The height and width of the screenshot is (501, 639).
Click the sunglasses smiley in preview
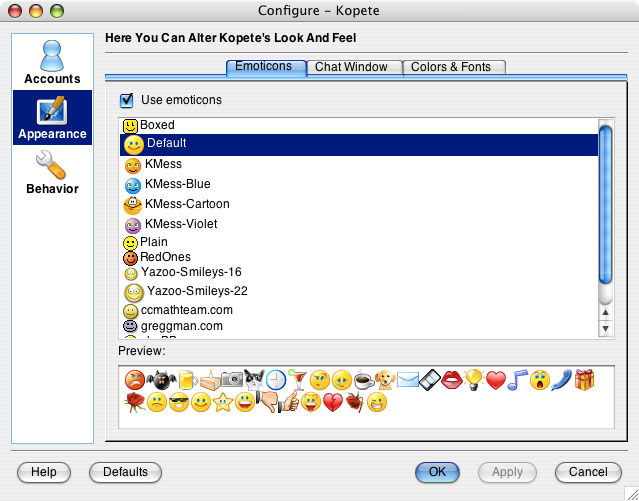point(179,402)
